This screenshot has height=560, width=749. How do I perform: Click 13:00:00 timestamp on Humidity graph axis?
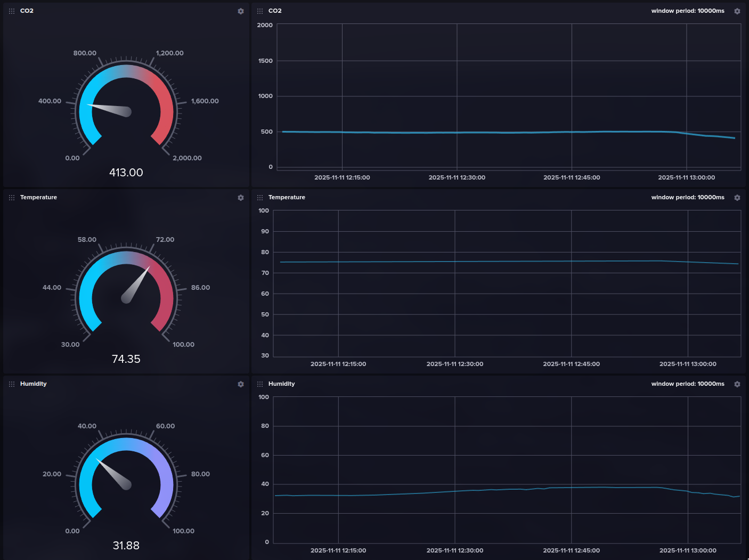click(687, 550)
